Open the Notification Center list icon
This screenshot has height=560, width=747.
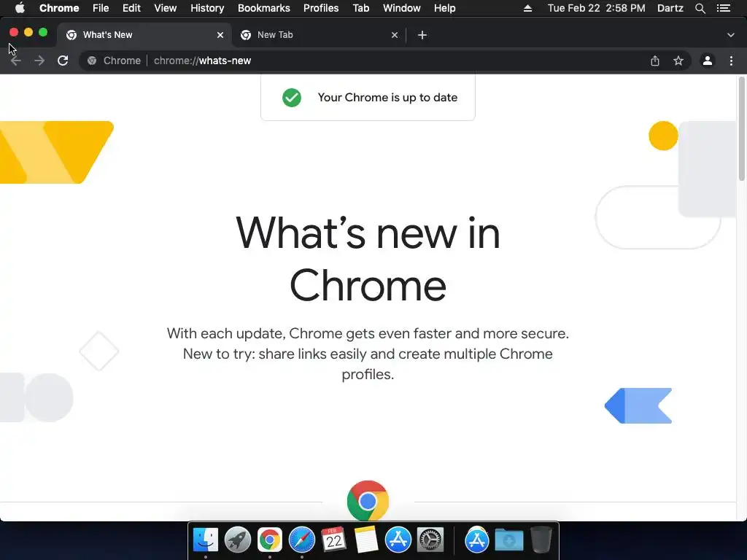pyautogui.click(x=724, y=8)
